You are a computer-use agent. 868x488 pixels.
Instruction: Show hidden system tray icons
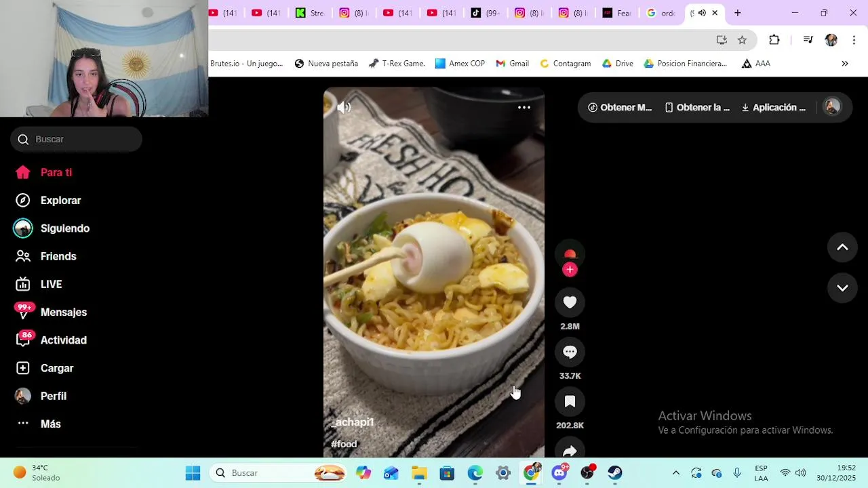click(675, 473)
